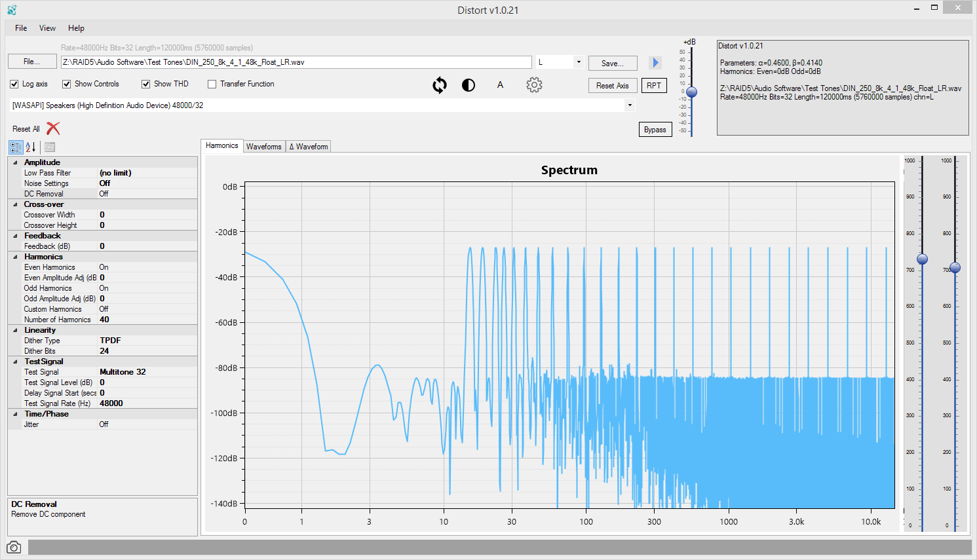Toggle the Show THD checkbox
This screenshot has height=560, width=977.
[x=146, y=84]
